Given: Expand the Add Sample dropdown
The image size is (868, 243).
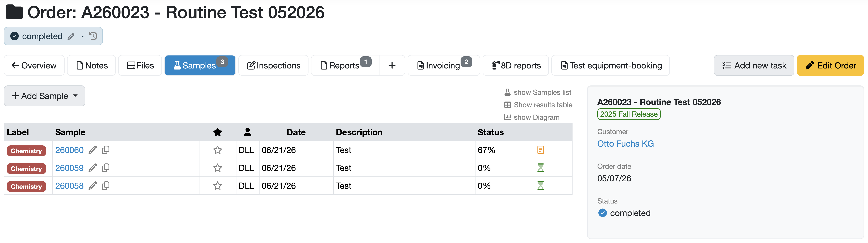Looking at the screenshot, I should (44, 96).
